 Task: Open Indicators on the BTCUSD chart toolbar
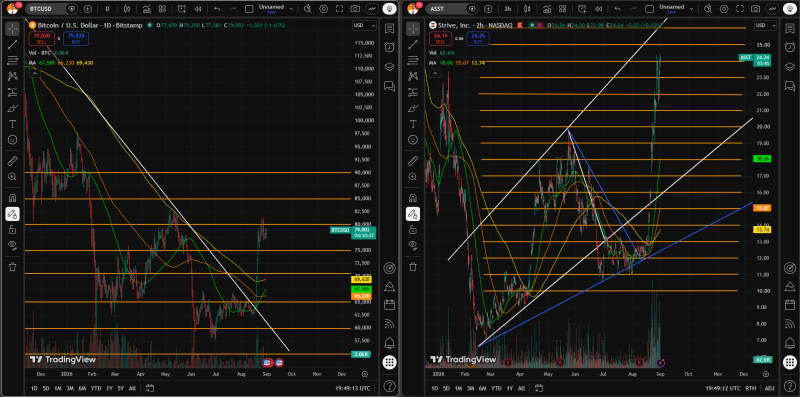146,9
